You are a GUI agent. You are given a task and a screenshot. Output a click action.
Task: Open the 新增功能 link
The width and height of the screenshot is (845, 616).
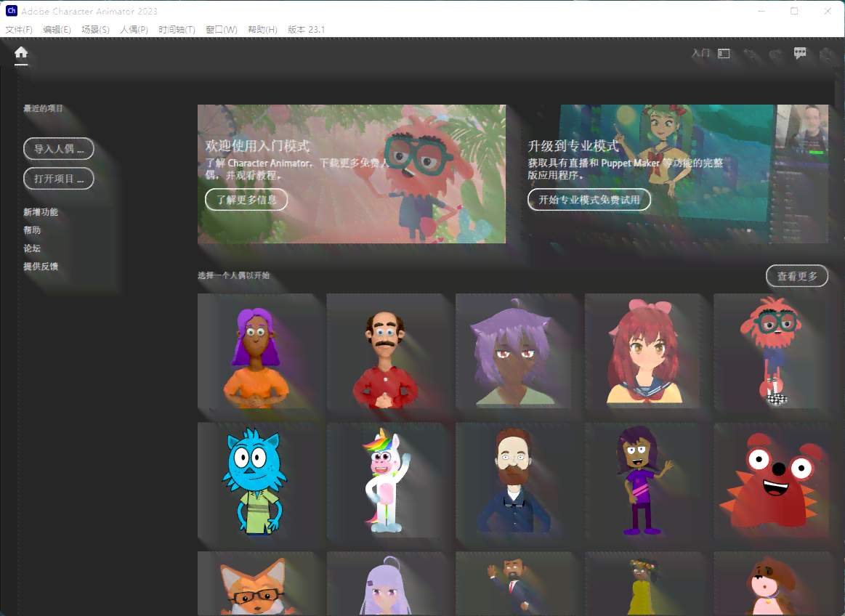point(41,212)
